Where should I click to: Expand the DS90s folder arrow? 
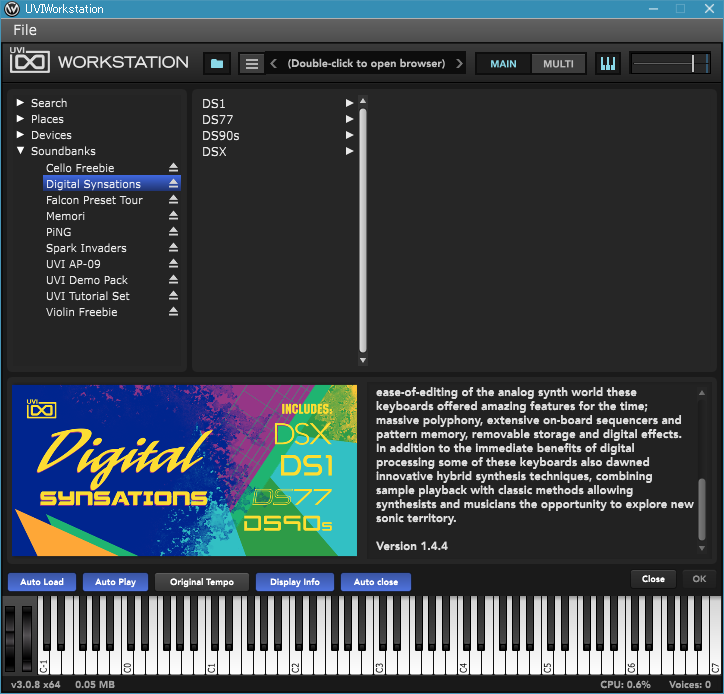pyautogui.click(x=350, y=135)
